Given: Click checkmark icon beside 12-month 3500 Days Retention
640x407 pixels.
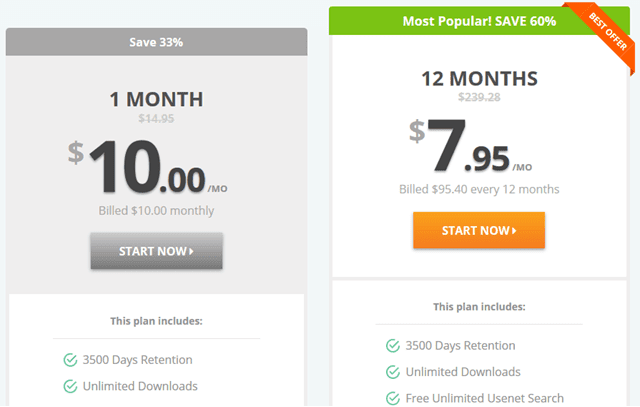Looking at the screenshot, I should [393, 346].
